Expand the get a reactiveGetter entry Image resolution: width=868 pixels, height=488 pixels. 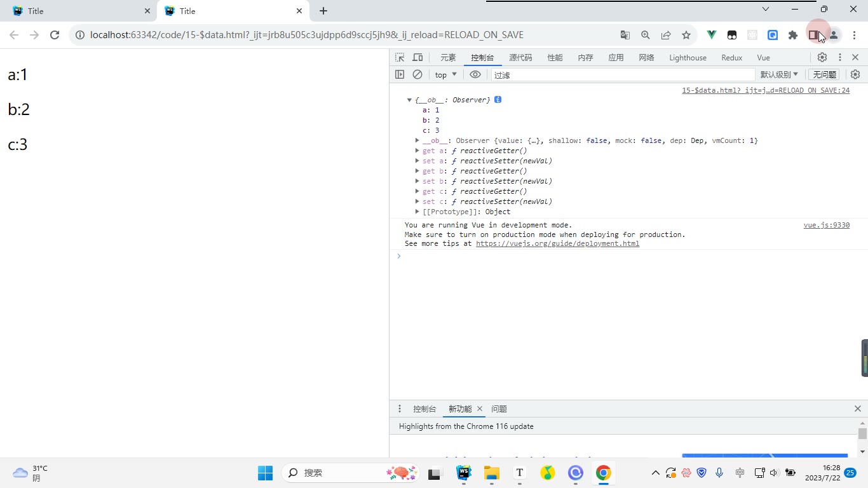pos(417,151)
